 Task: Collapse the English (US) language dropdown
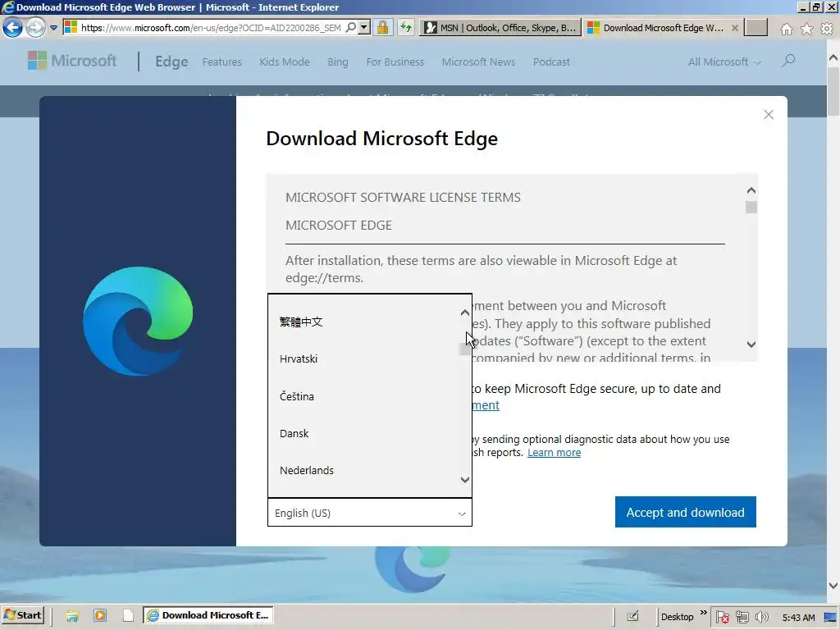[x=370, y=513]
